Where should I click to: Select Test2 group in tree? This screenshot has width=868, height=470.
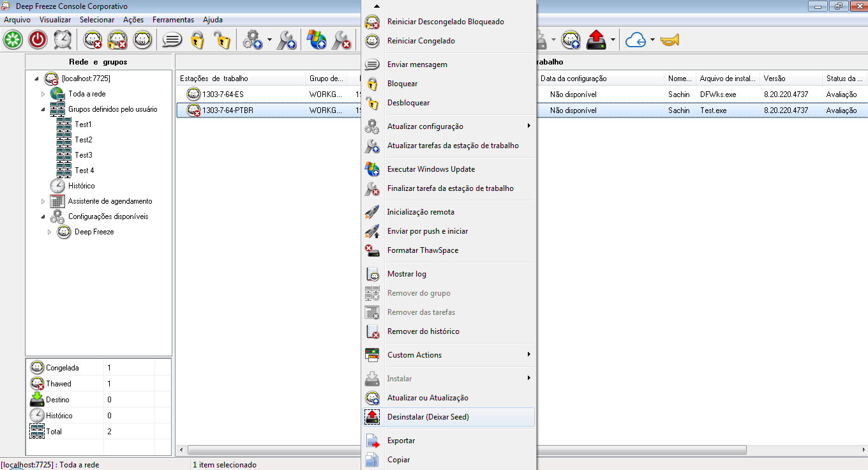click(83, 140)
